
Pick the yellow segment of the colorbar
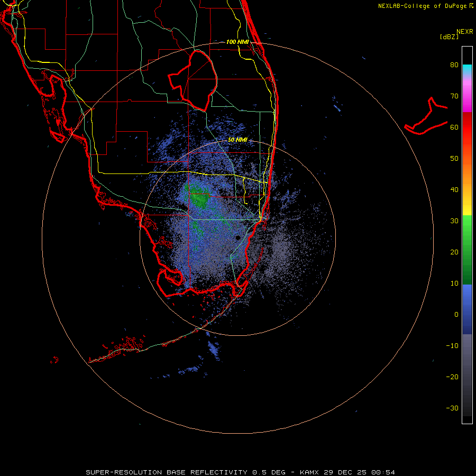point(467,208)
